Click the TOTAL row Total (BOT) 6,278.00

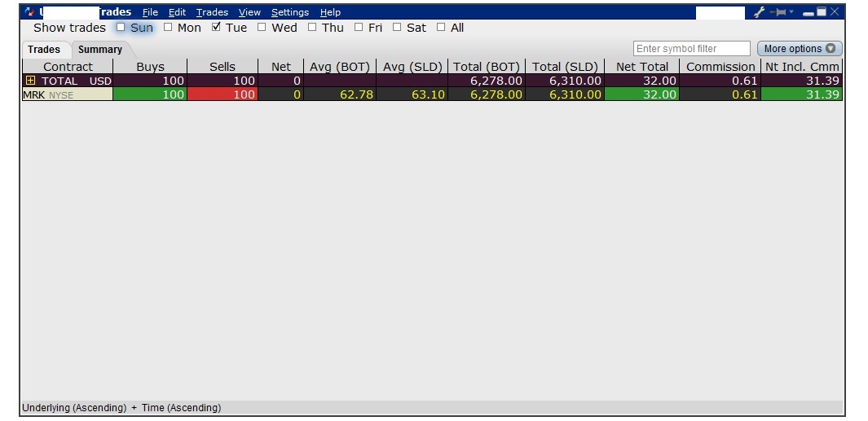coord(487,81)
